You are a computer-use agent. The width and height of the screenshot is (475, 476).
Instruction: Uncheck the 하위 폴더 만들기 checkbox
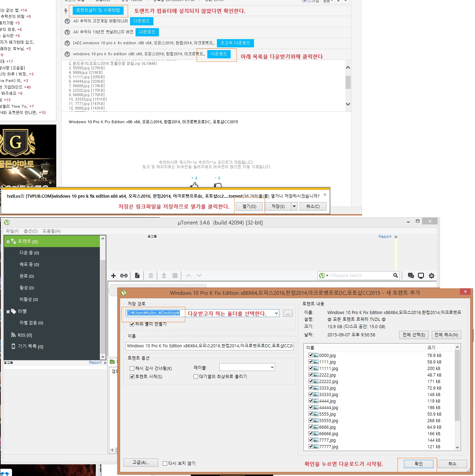point(132,324)
